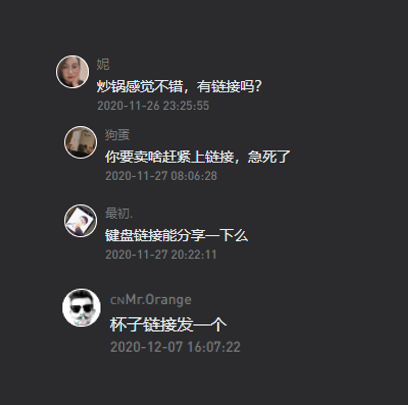Select the timestamp 2020-11-27 20:22:11

point(161,255)
